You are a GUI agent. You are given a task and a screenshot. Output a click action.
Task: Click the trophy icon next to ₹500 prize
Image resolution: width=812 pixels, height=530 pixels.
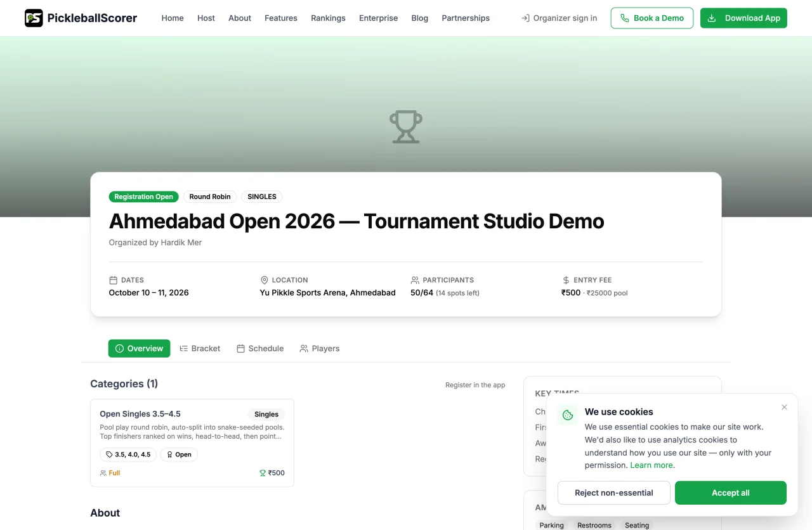tap(263, 473)
